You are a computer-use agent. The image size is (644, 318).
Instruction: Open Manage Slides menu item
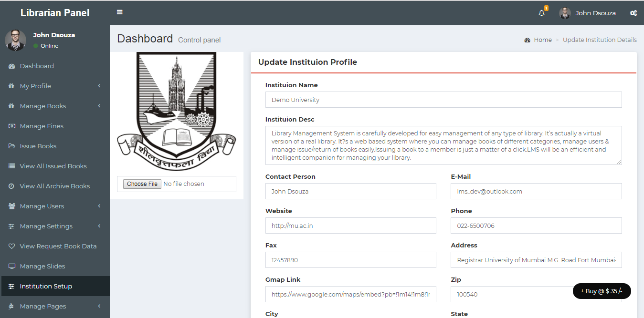point(55,267)
